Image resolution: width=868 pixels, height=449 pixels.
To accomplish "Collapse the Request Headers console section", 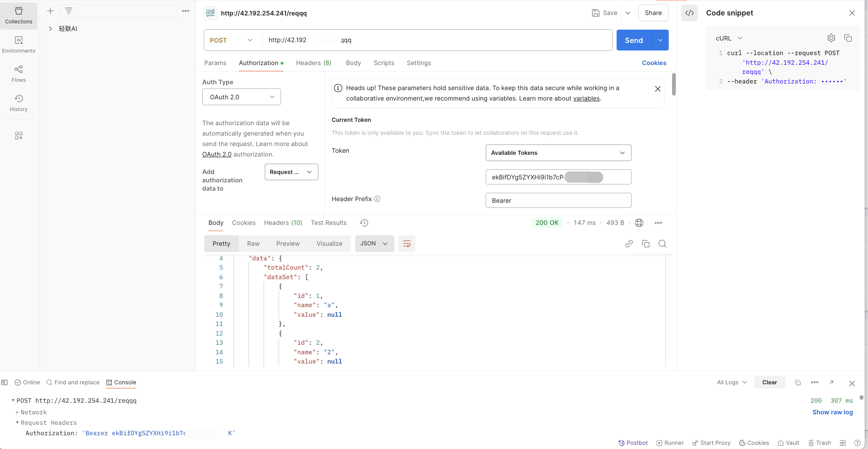I will coord(18,423).
